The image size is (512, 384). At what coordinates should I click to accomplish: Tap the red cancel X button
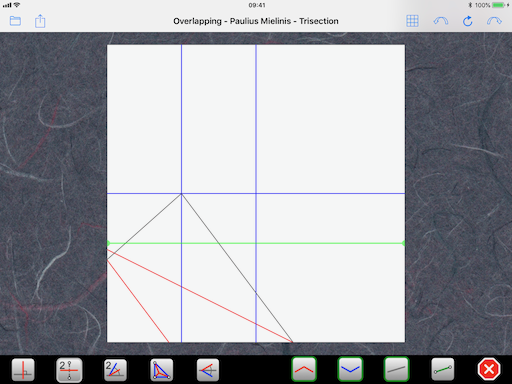(x=489, y=369)
